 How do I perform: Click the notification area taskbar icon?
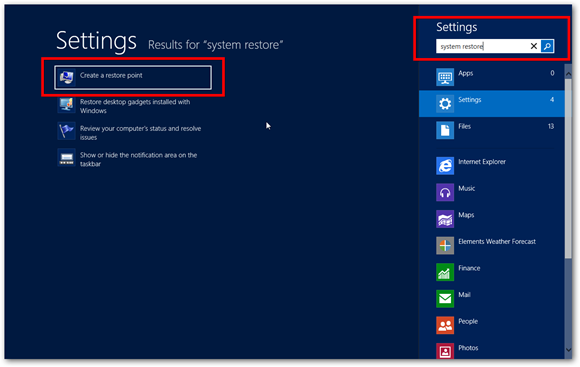67,158
